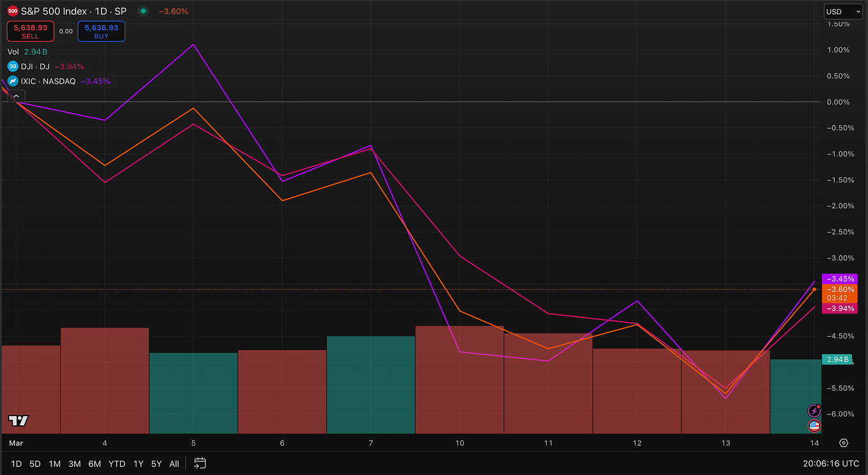Open the go-to-date calendar icon

coord(200,463)
